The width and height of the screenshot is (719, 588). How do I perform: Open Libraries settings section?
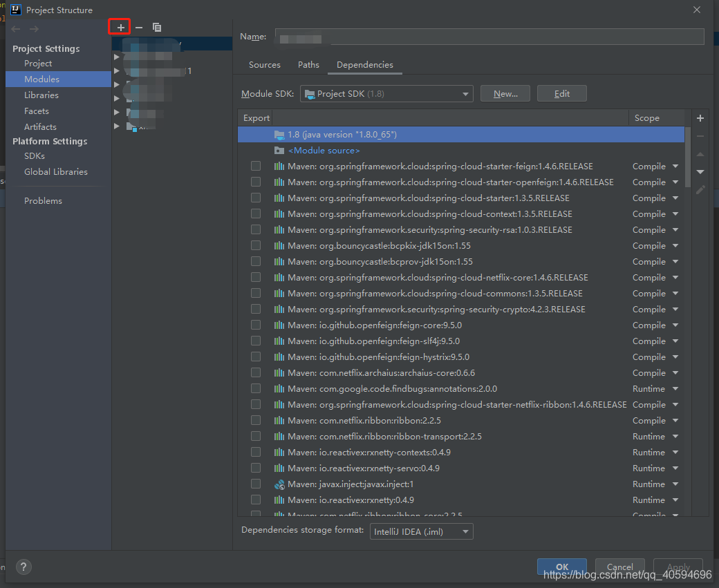[41, 95]
